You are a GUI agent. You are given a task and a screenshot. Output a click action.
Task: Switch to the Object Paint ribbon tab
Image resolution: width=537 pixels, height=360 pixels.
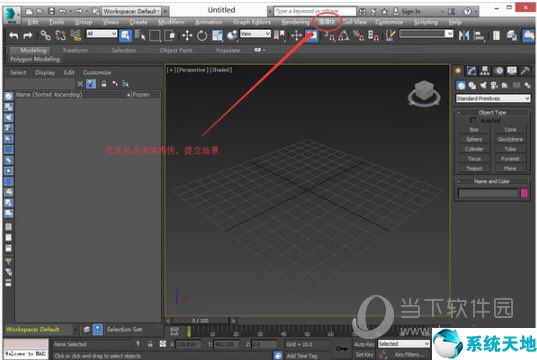[176, 50]
